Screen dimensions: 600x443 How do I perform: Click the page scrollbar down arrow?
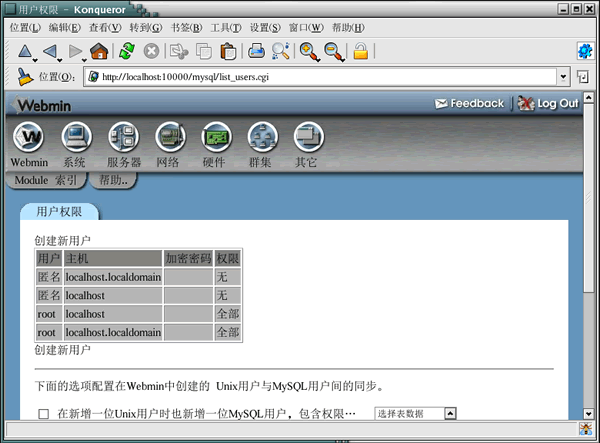click(x=589, y=414)
